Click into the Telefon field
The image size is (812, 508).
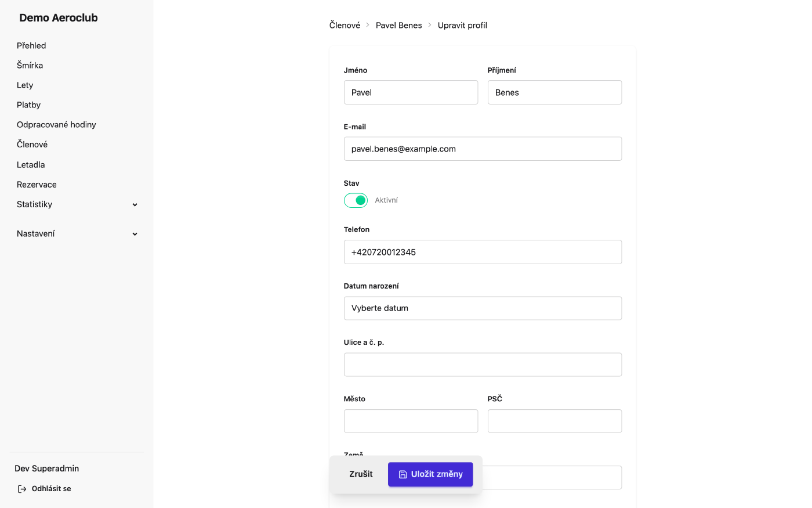tap(483, 252)
